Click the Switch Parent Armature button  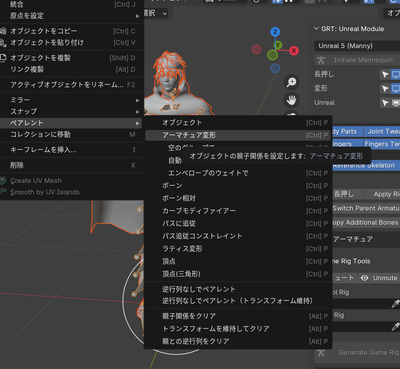tap(366, 208)
